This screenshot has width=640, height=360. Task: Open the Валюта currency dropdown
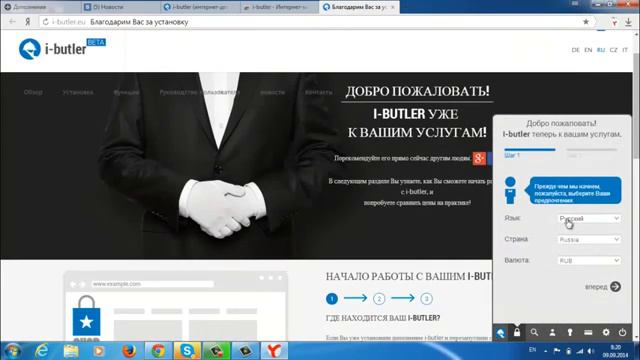pos(589,260)
